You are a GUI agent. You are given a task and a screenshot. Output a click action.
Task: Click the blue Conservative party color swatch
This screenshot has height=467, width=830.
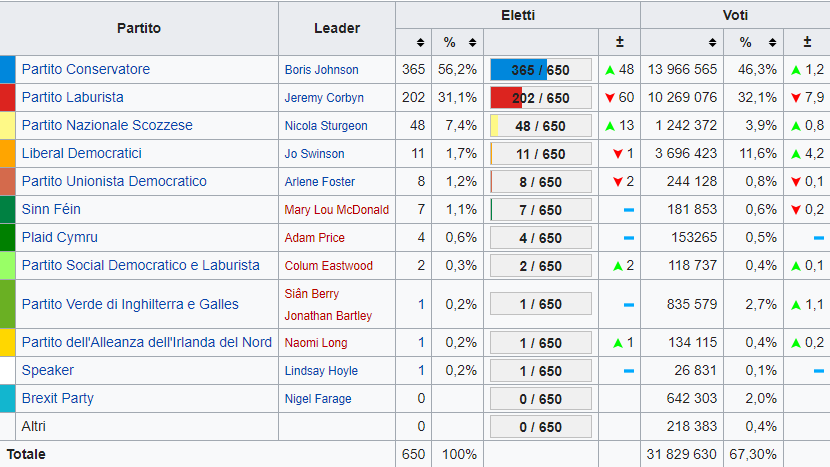8,70
